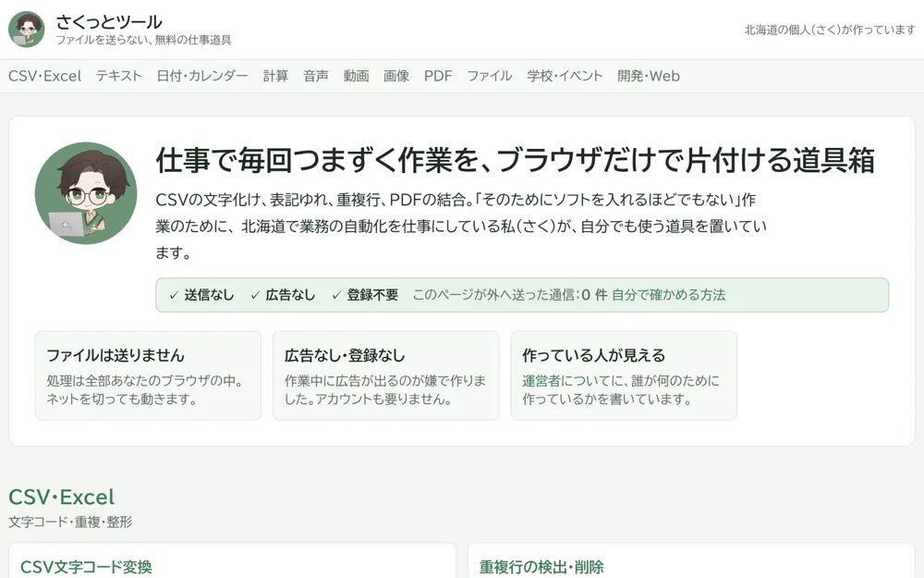
Task: Click the tagline ファイルを送らない、無料の仕事道具
Action: 143,40
